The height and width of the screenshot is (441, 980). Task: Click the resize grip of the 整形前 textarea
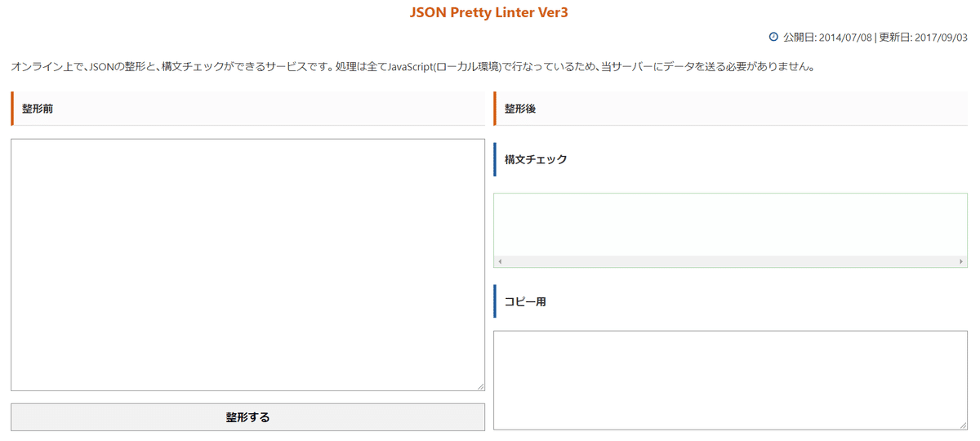click(x=480, y=386)
